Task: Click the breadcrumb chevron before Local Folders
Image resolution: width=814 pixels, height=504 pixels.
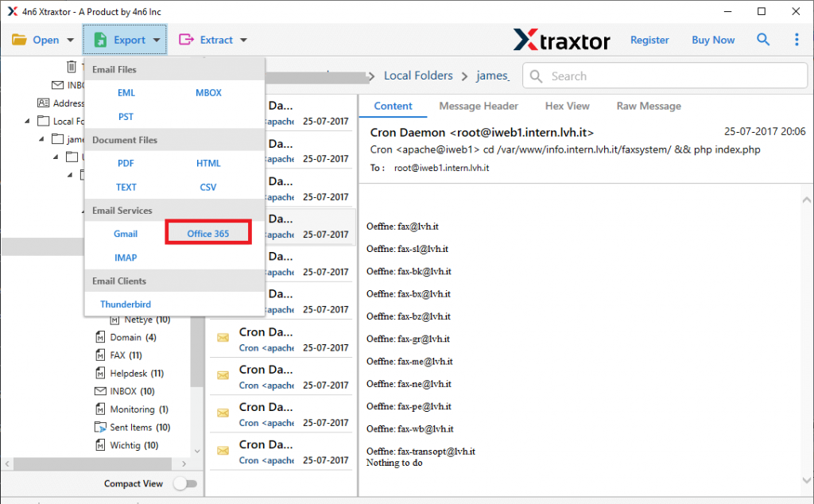Action: pyautogui.click(x=372, y=76)
